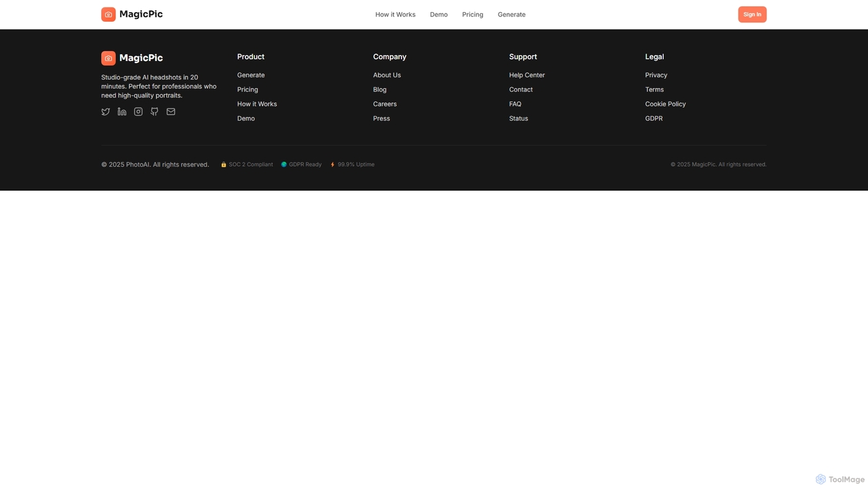
Task: Click the Legal column heading
Action: point(654,57)
